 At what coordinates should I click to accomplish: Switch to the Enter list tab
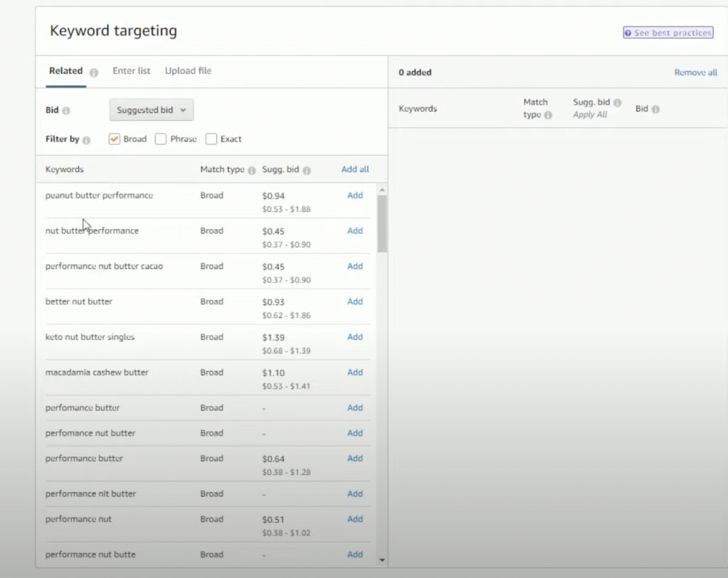[132, 71]
